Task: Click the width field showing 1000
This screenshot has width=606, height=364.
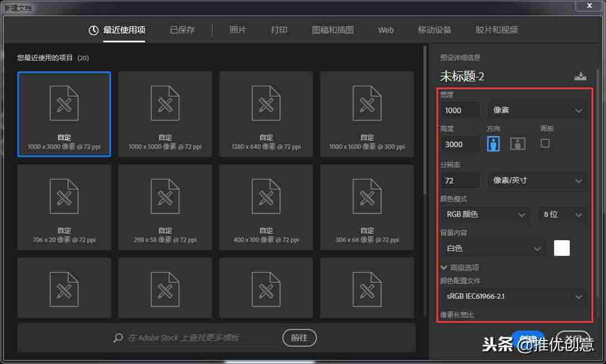Action: 460,110
